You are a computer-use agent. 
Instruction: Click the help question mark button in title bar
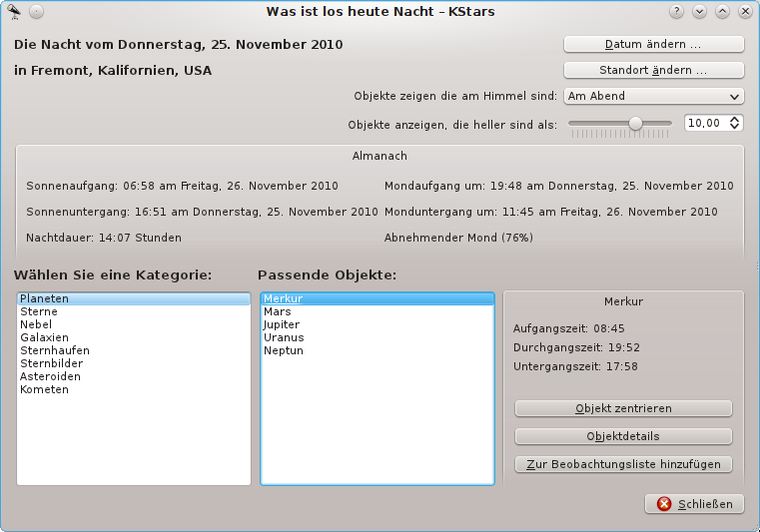pyautogui.click(x=676, y=12)
